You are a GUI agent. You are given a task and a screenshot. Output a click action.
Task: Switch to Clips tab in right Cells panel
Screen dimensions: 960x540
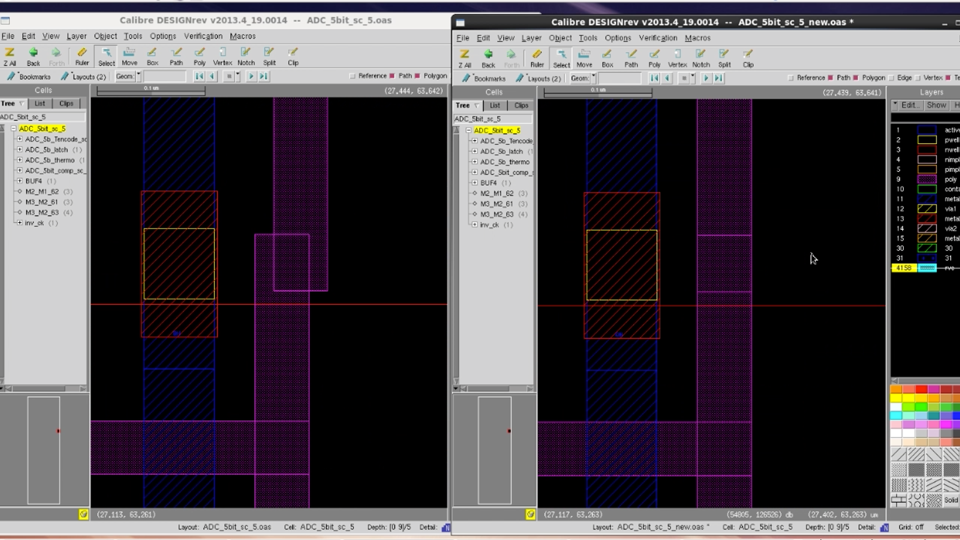[521, 105]
